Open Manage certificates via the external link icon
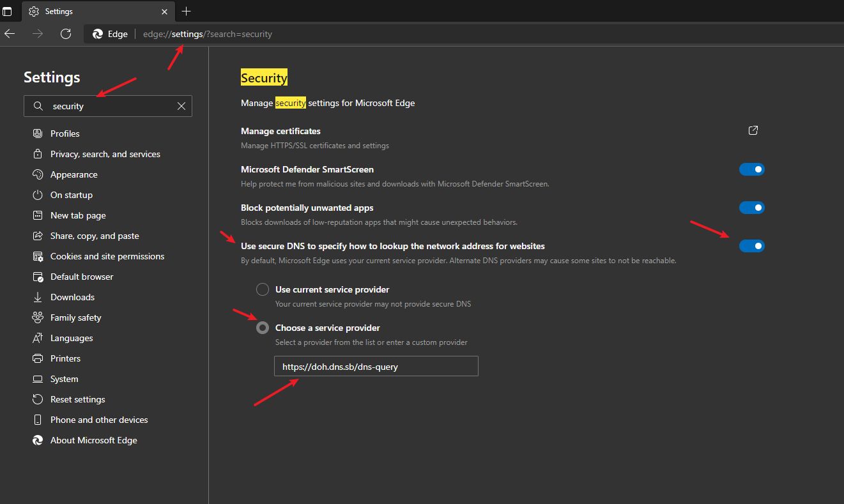Screen dimensions: 844x504 pos(753,130)
